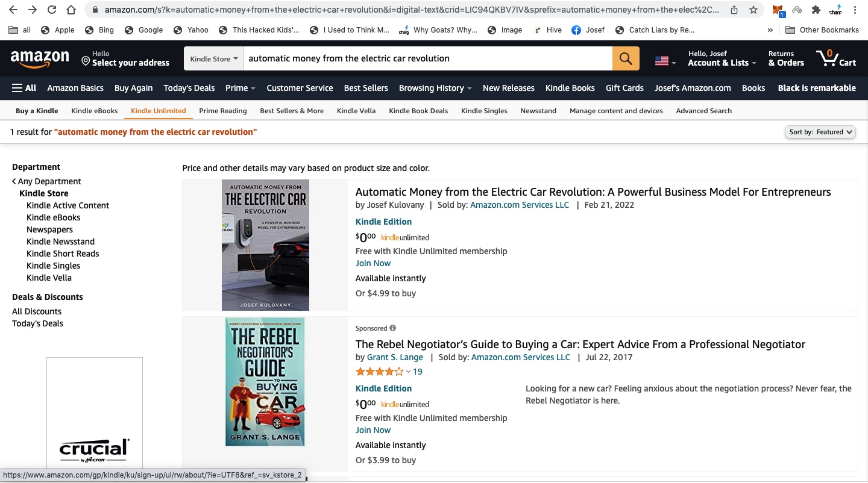Open the Grant S. Lange author link
The width and height of the screenshot is (868, 483).
pyautogui.click(x=395, y=357)
